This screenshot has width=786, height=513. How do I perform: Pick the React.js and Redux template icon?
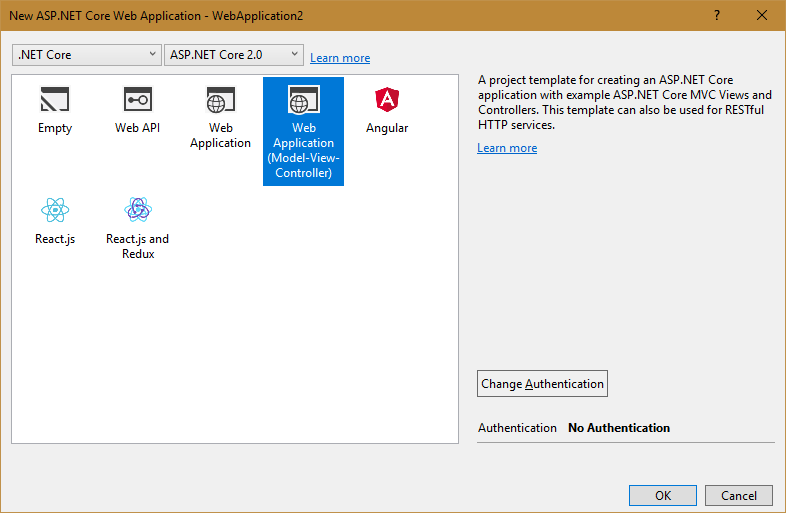(138, 210)
